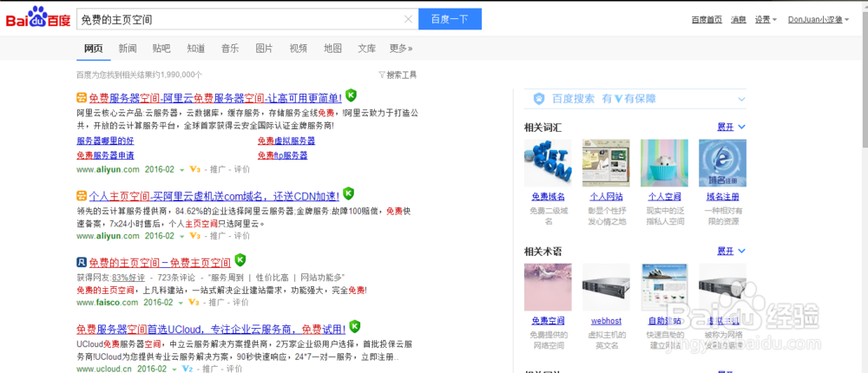This screenshot has width=868, height=373.
Task: Open the 免费服务器空间首选UCloud result title
Action: coord(211,329)
